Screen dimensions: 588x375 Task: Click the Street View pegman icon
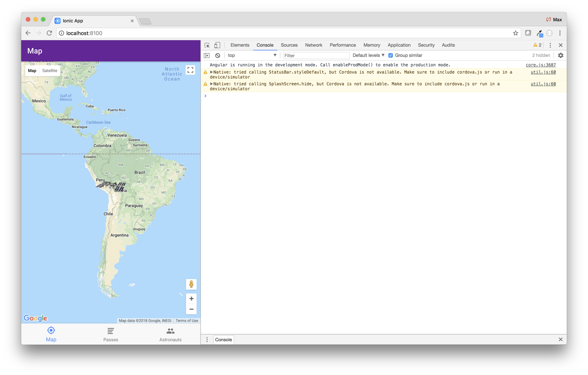[x=191, y=284]
